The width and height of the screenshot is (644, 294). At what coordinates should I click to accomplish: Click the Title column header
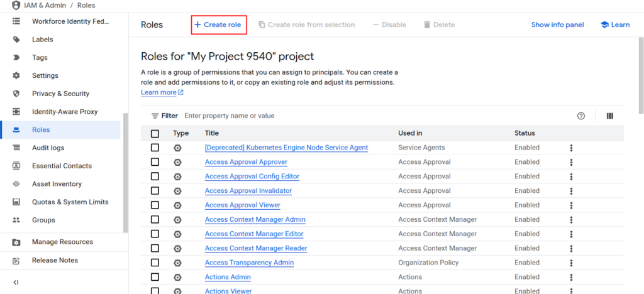[212, 133]
